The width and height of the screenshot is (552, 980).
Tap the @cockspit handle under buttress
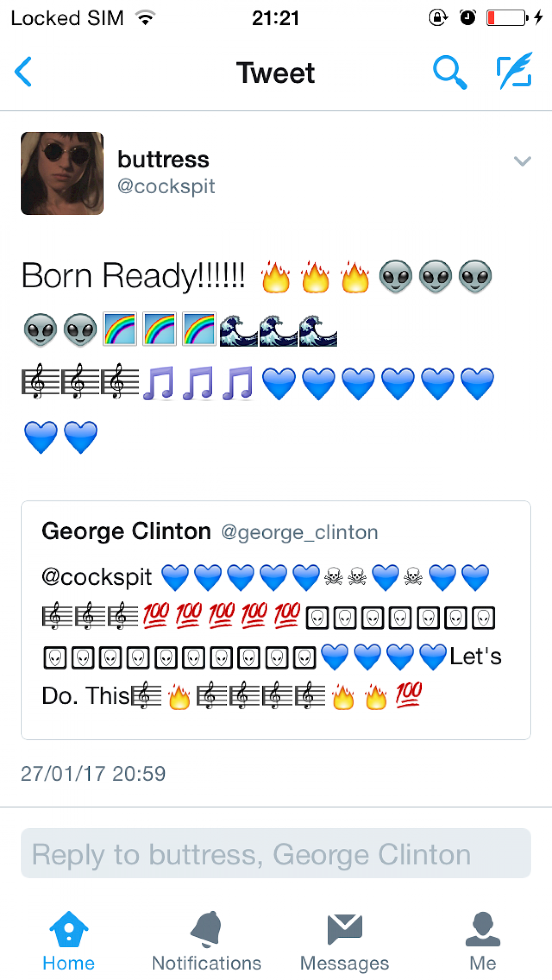tap(166, 186)
